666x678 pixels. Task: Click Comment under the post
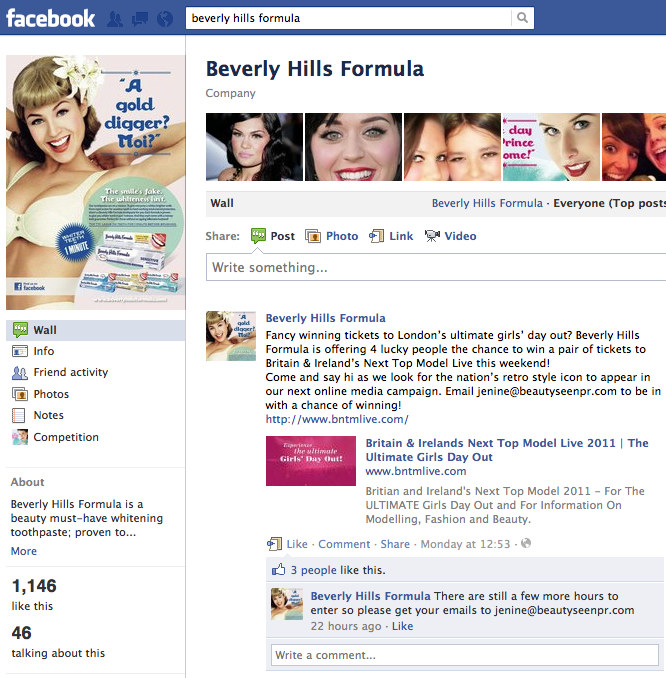pyautogui.click(x=344, y=544)
